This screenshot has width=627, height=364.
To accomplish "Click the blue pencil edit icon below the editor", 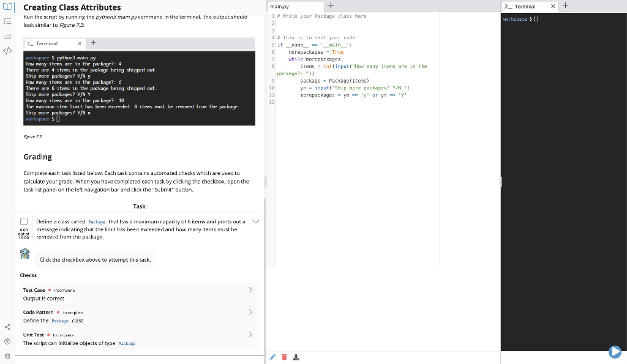I will click(273, 357).
